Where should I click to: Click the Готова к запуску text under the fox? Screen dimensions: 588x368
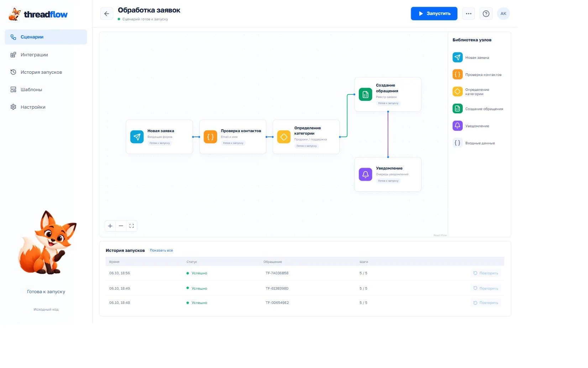pos(46,291)
